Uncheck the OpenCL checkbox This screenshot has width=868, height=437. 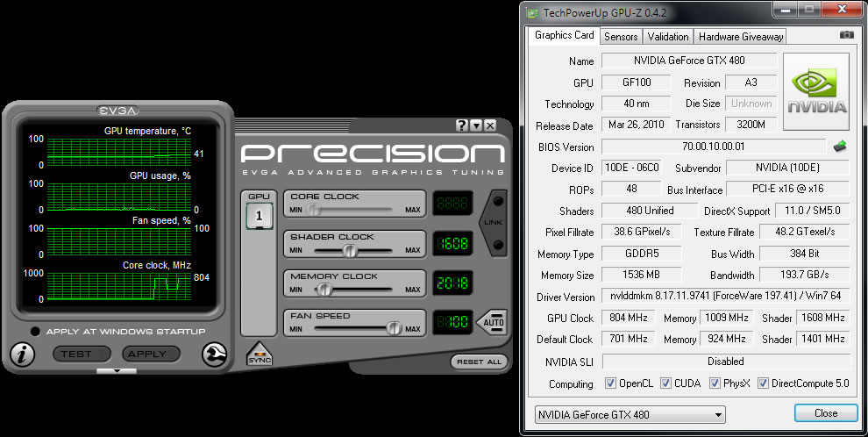point(610,383)
